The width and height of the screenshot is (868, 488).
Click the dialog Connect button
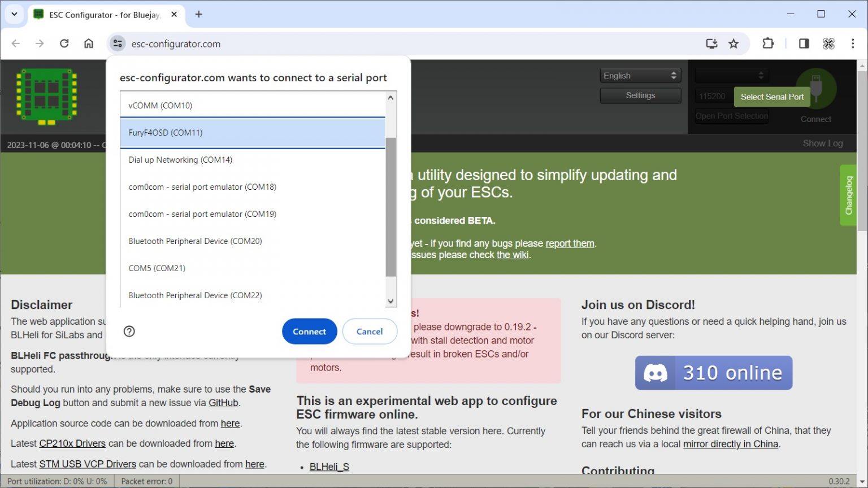(x=309, y=332)
